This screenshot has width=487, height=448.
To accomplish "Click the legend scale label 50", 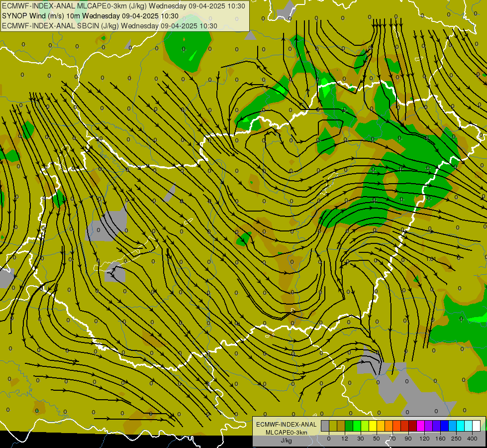I will pyautogui.click(x=377, y=439).
